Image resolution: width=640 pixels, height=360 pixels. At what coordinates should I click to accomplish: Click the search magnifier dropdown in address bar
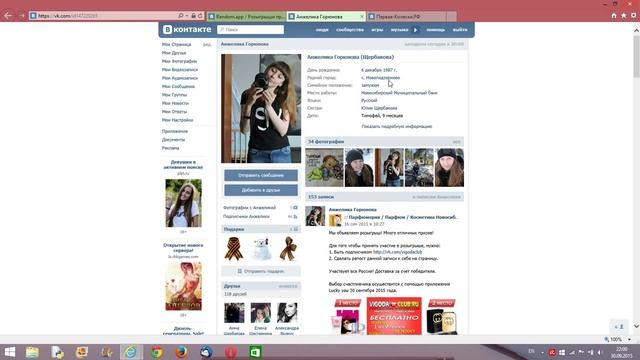[x=182, y=16]
